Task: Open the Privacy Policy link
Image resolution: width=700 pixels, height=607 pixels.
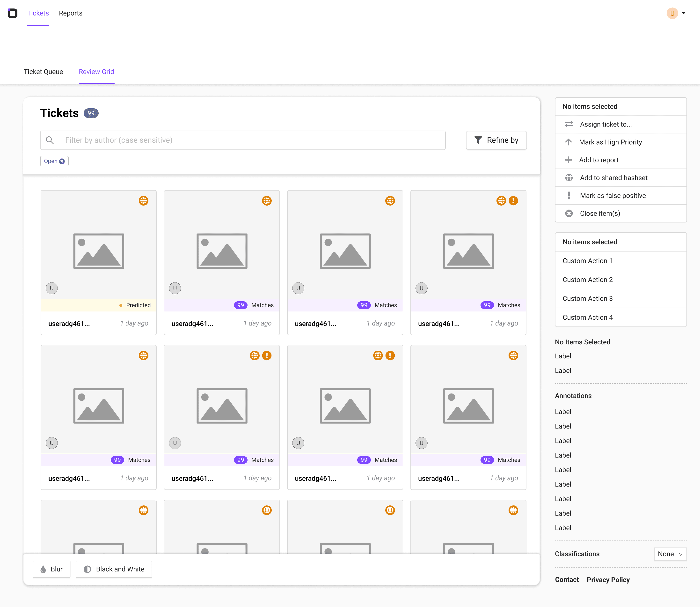Action: 608,580
